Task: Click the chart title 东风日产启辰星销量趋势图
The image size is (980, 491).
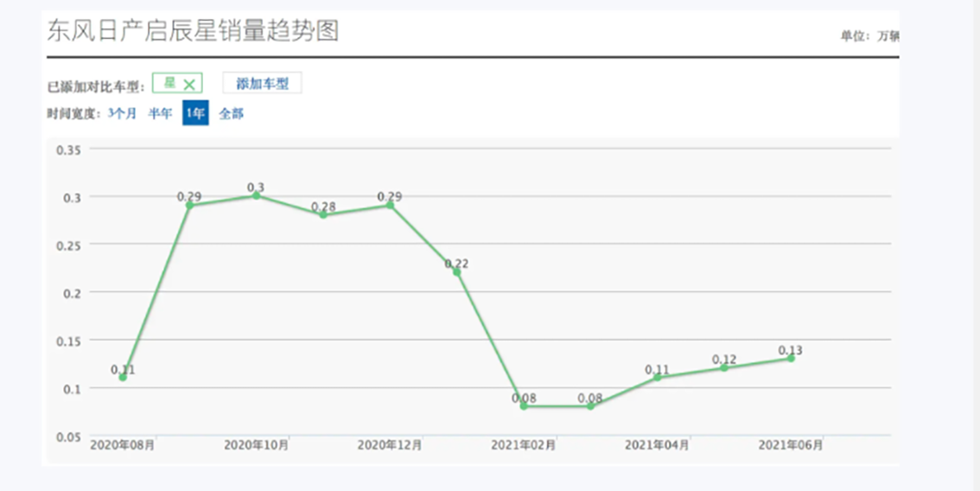Action: tap(193, 30)
